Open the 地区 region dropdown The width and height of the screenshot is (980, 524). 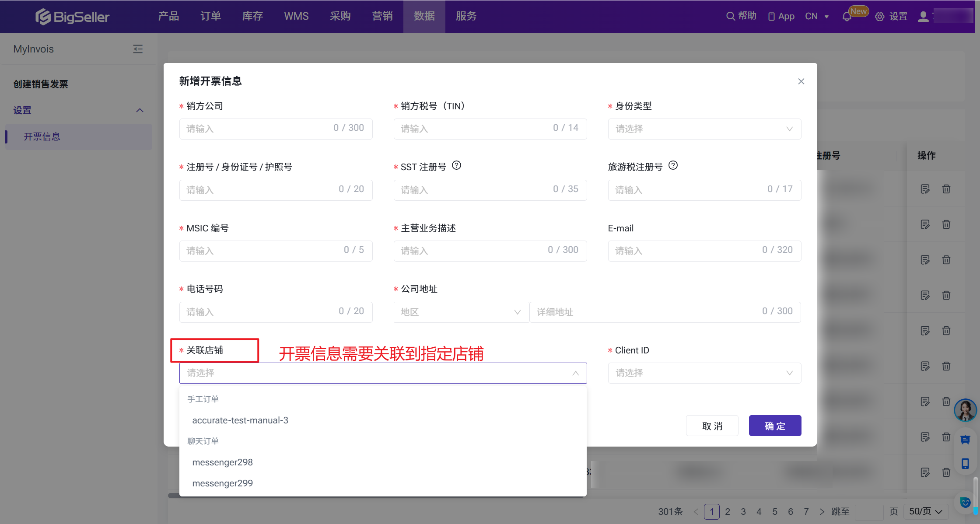[461, 312]
